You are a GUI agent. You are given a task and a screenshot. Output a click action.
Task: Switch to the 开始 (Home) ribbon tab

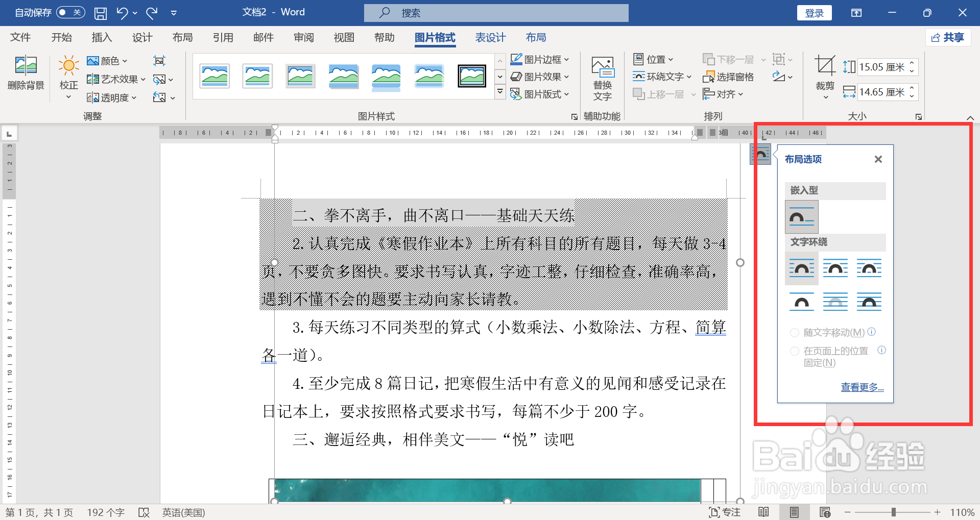[61, 37]
